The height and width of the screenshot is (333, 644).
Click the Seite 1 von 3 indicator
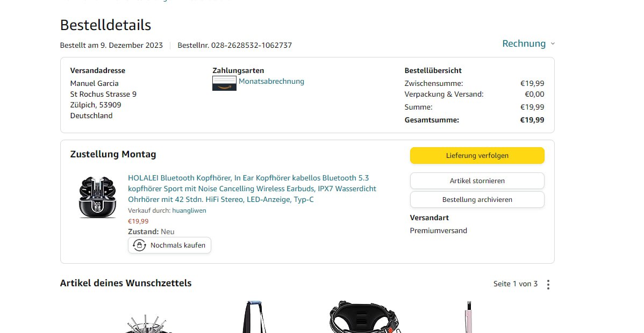coord(516,284)
